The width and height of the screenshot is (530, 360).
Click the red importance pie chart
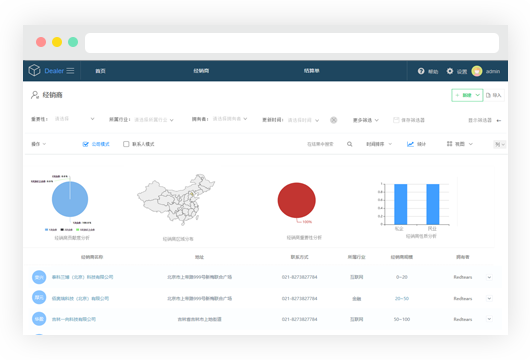click(297, 200)
